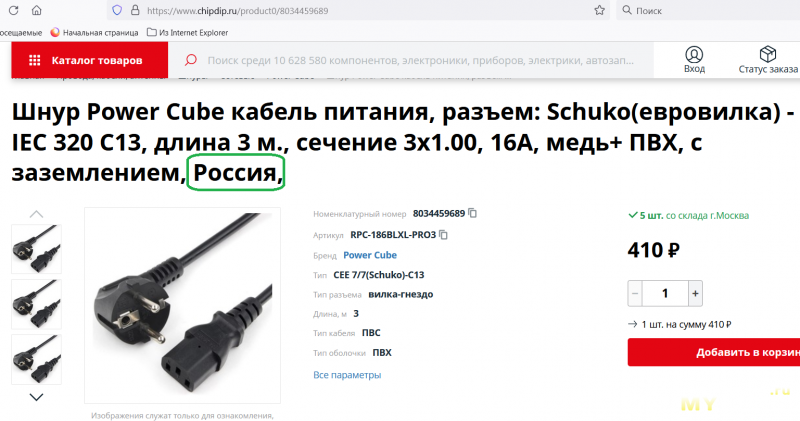Show previous thumbnails with the up chevron
Image resolution: width=800 pixels, height=421 pixels.
pyautogui.click(x=36, y=214)
